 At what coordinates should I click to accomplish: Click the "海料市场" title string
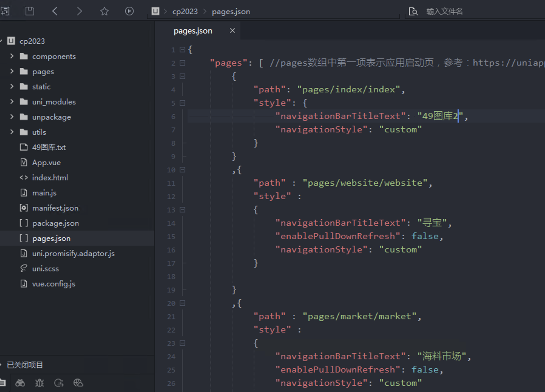(x=442, y=356)
